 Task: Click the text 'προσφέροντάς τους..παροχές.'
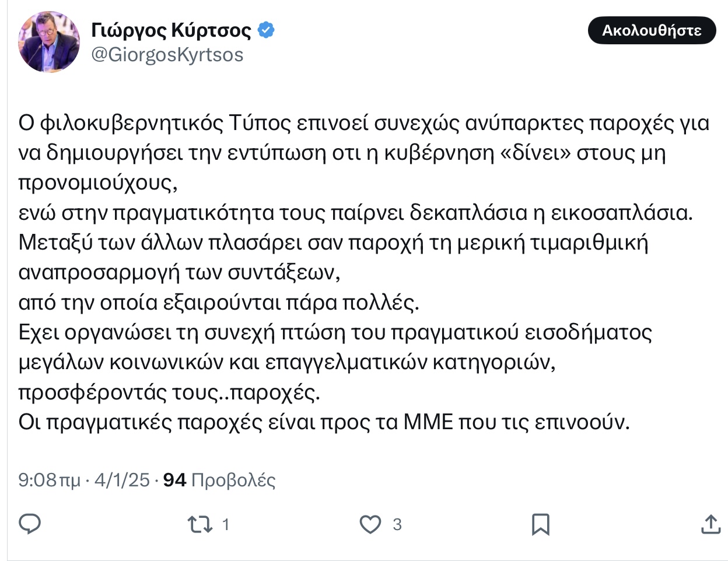pos(169,392)
